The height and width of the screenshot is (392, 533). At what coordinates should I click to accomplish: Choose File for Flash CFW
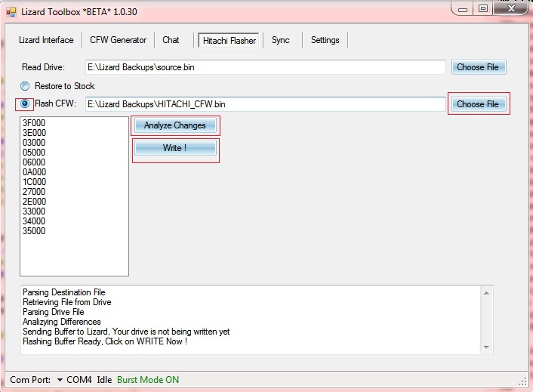[x=478, y=104]
